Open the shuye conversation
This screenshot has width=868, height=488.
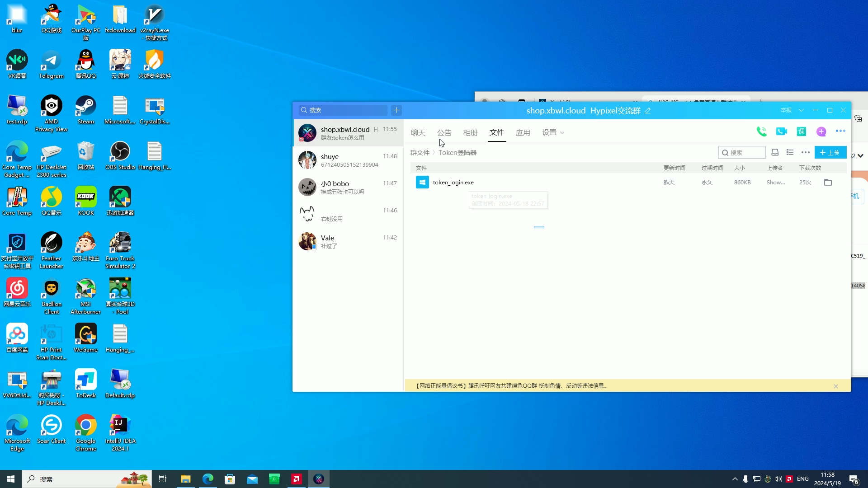(348, 160)
